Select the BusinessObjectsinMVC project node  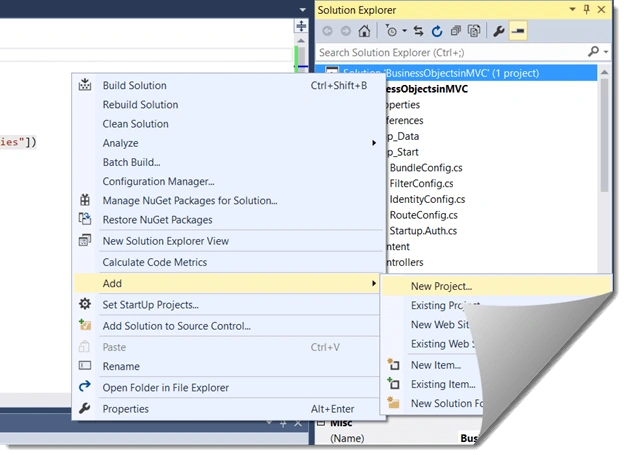coord(427,89)
